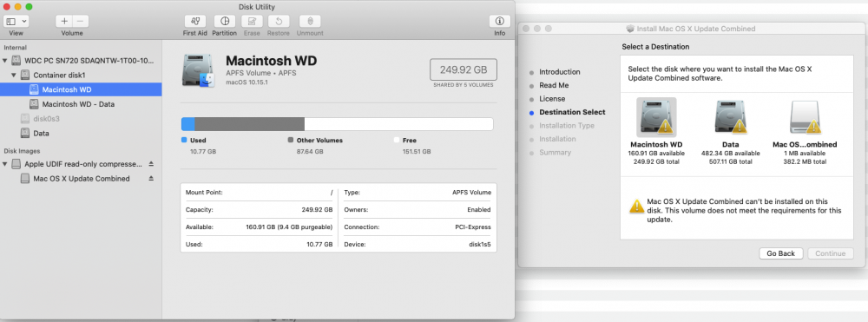Click the disk usage bar
The image size is (868, 322).
tap(337, 124)
